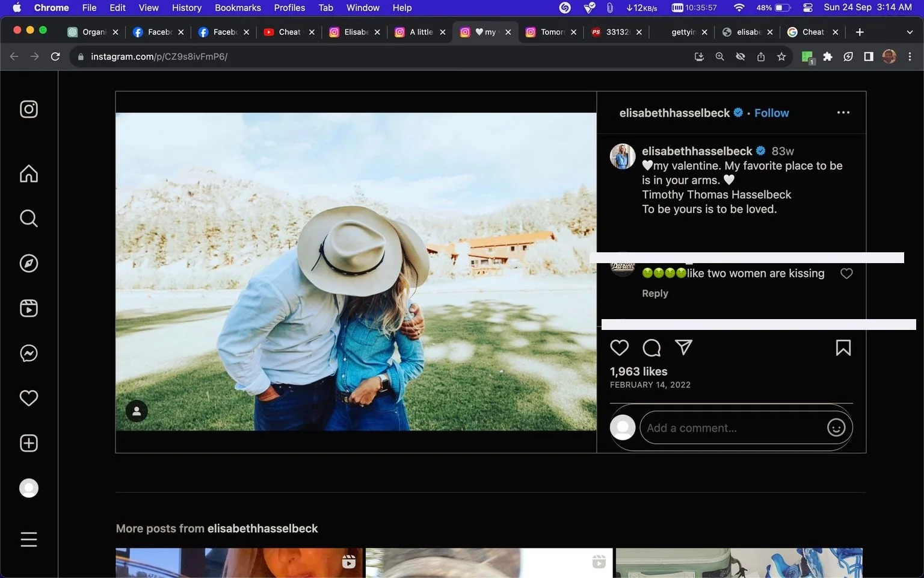View the 1,963 likes list
This screenshot has width=924, height=578.
pyautogui.click(x=638, y=371)
